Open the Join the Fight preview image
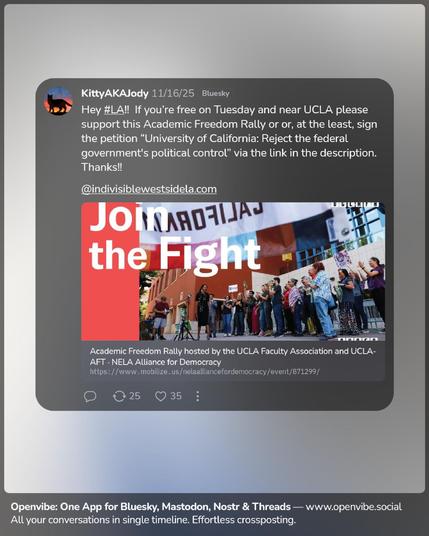The height and width of the screenshot is (536, 429). pyautogui.click(x=233, y=271)
